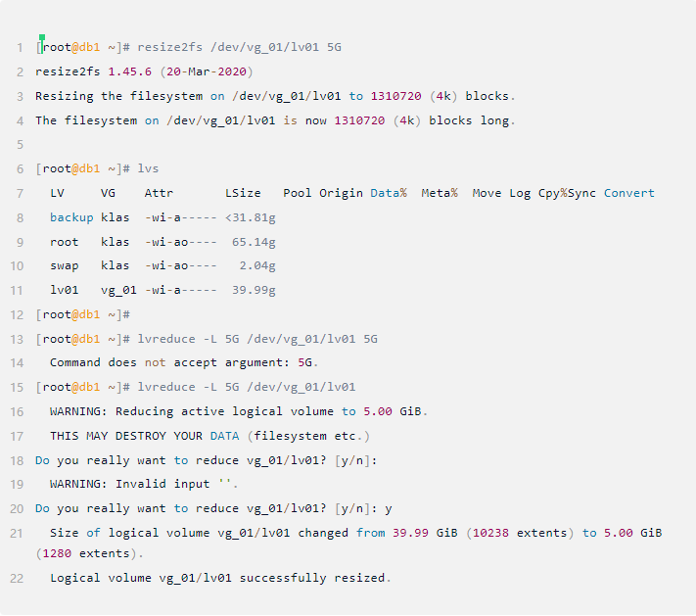Click the 'Convert' column header
Viewport: 696px width, 616px height.
628,193
